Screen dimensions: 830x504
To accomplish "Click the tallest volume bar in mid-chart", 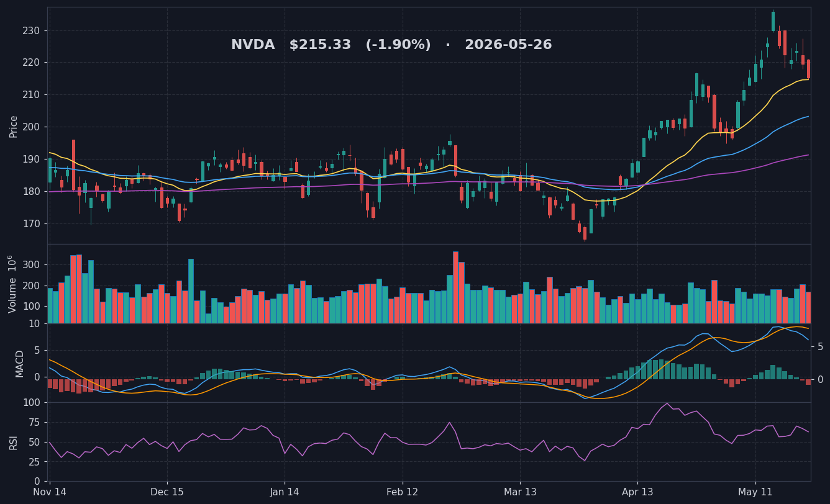I will [455, 287].
